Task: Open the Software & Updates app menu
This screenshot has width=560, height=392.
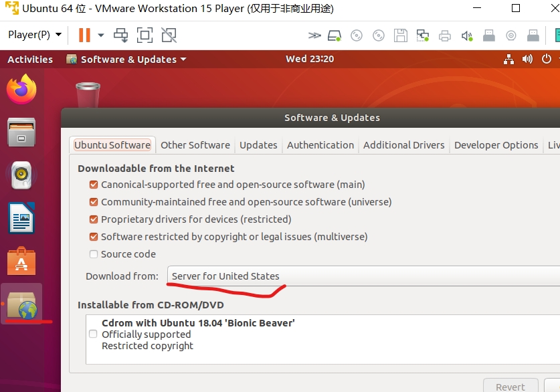Action: click(x=127, y=60)
